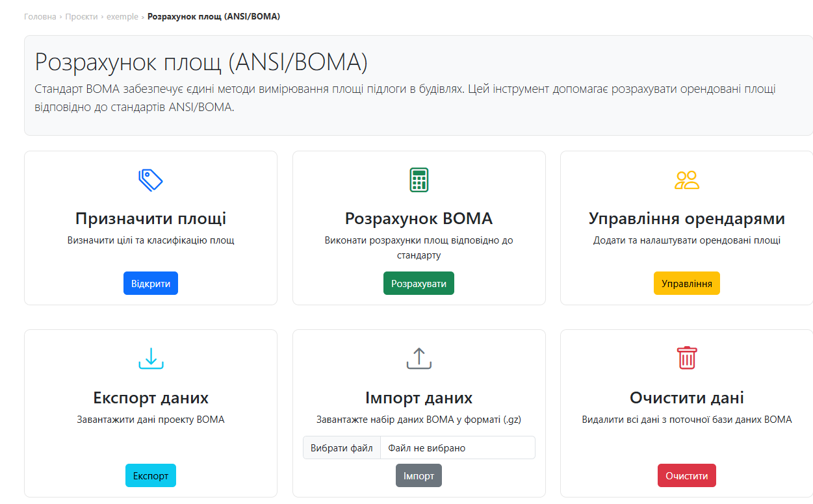Open the exemple project breadcrumb
This screenshot has height=504, width=813.
[122, 16]
